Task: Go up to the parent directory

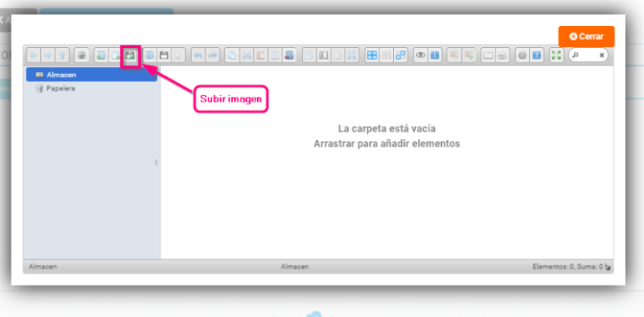Action: click(x=62, y=55)
